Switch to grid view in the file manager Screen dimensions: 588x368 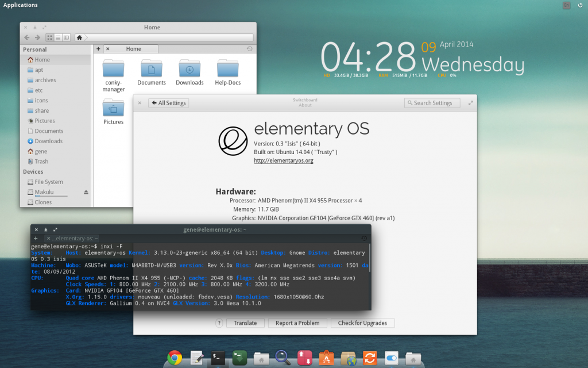click(x=50, y=36)
